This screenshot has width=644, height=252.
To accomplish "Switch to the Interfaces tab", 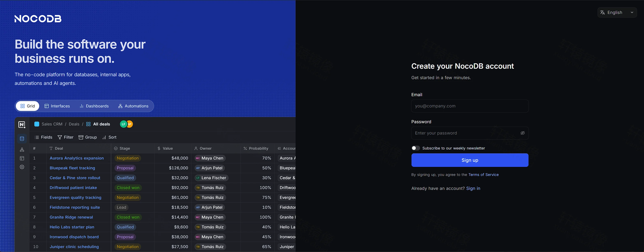I will 57,106.
